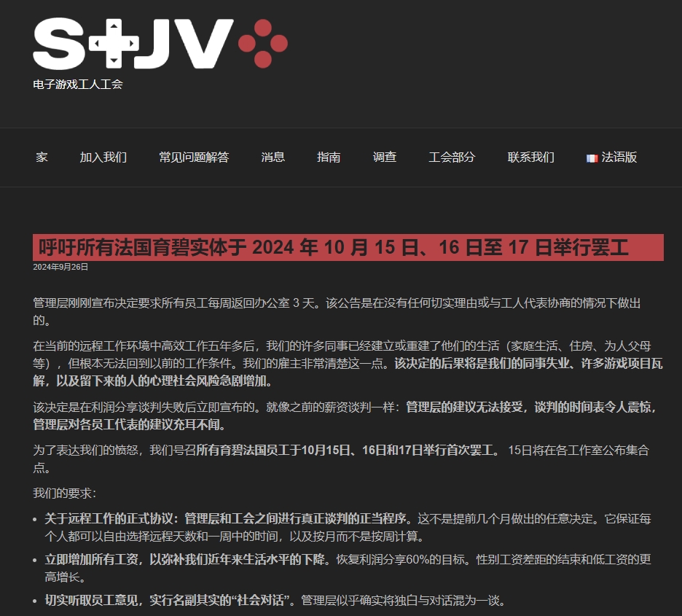Click the French flag icon beside 法语版
Viewport: 682px width, 616px height.
click(592, 158)
